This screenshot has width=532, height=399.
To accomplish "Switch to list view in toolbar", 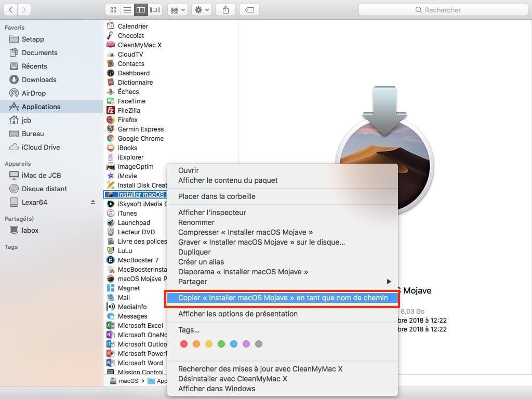I will tap(127, 10).
